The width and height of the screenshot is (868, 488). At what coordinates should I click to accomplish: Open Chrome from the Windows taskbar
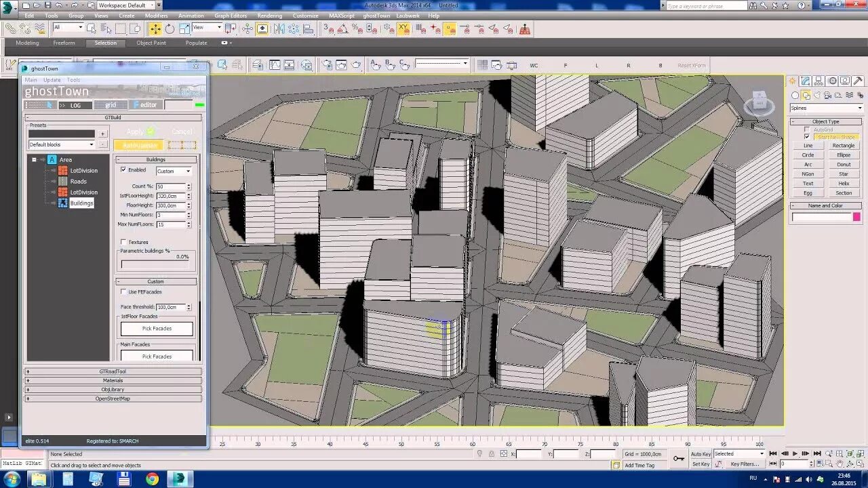click(x=152, y=479)
